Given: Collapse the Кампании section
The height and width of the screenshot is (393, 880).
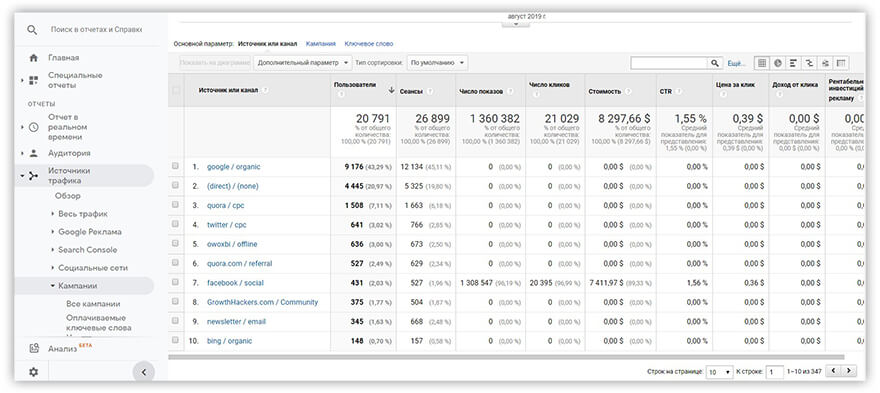Looking at the screenshot, I should [x=53, y=286].
